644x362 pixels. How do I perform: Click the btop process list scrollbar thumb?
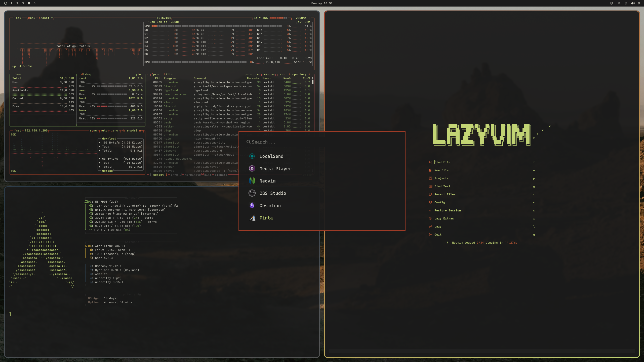point(312,82)
